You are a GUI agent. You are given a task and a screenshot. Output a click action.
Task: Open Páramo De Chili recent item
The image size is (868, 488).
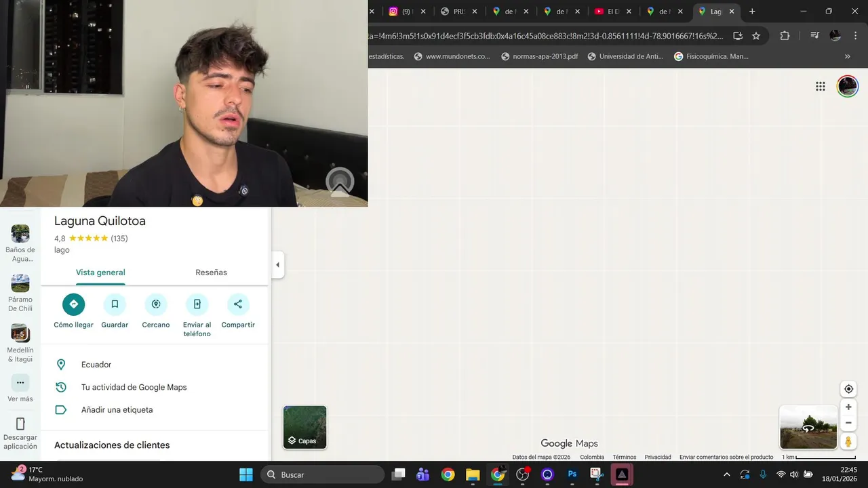(x=20, y=293)
